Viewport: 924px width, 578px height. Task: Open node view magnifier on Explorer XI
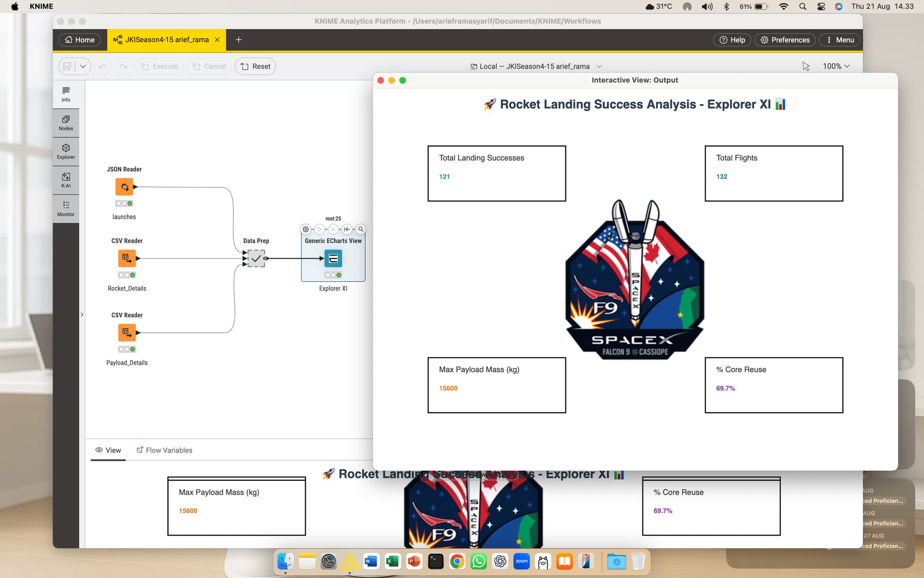click(360, 229)
